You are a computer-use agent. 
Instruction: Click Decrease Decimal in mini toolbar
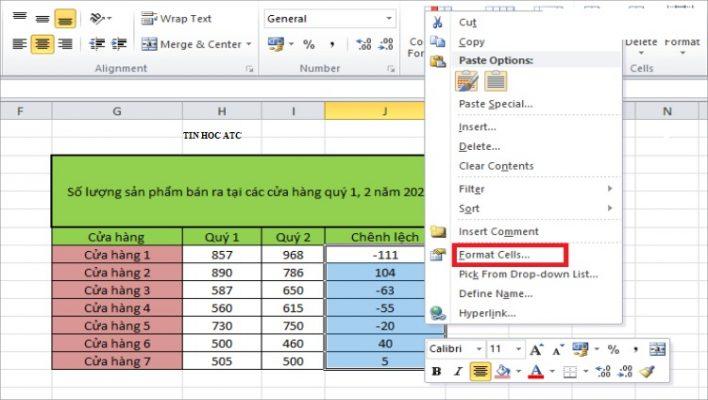[x=625, y=371]
